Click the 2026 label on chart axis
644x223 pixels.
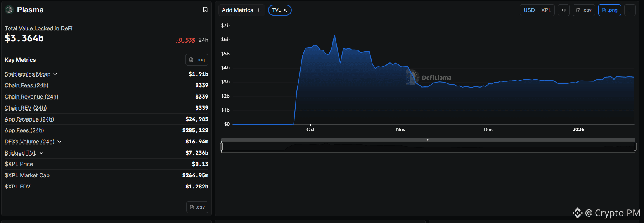(x=578, y=130)
